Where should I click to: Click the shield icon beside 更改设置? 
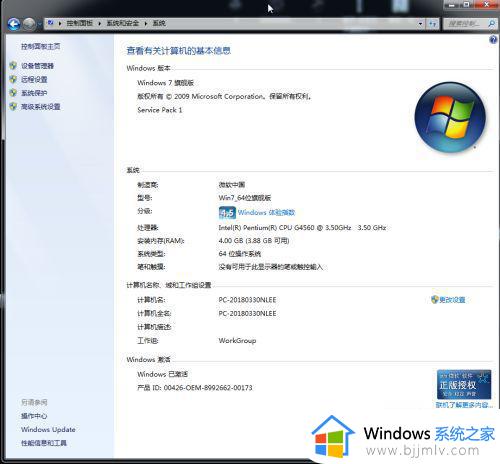coord(434,299)
